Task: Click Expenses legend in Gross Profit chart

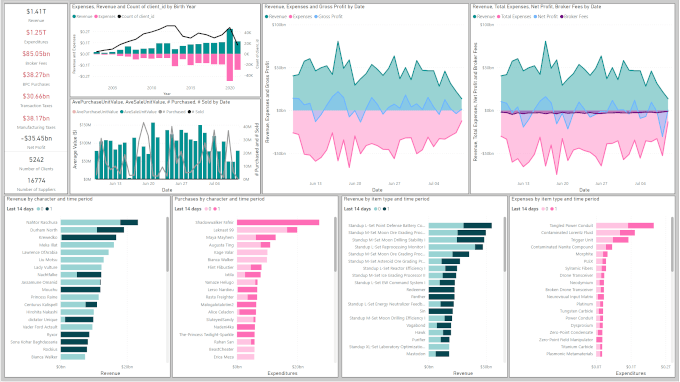Action: (300, 16)
